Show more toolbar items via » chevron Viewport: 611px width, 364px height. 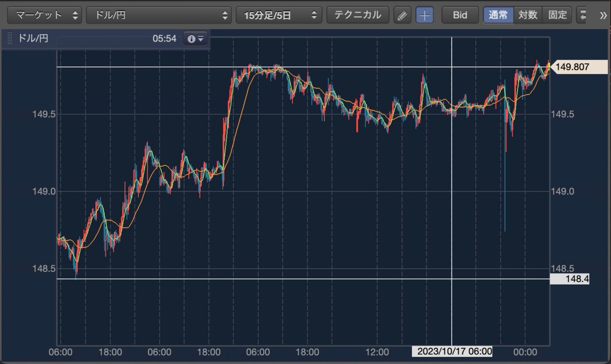[603, 15]
